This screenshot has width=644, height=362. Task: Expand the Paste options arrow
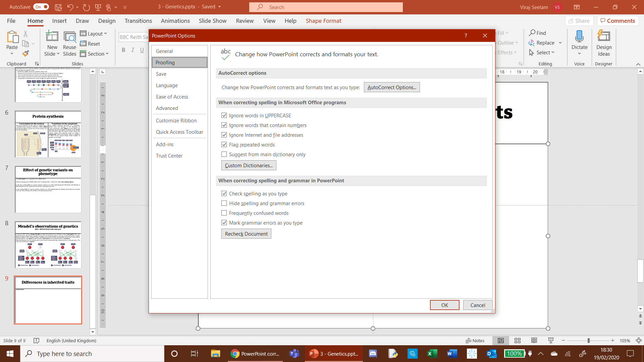[x=12, y=54]
